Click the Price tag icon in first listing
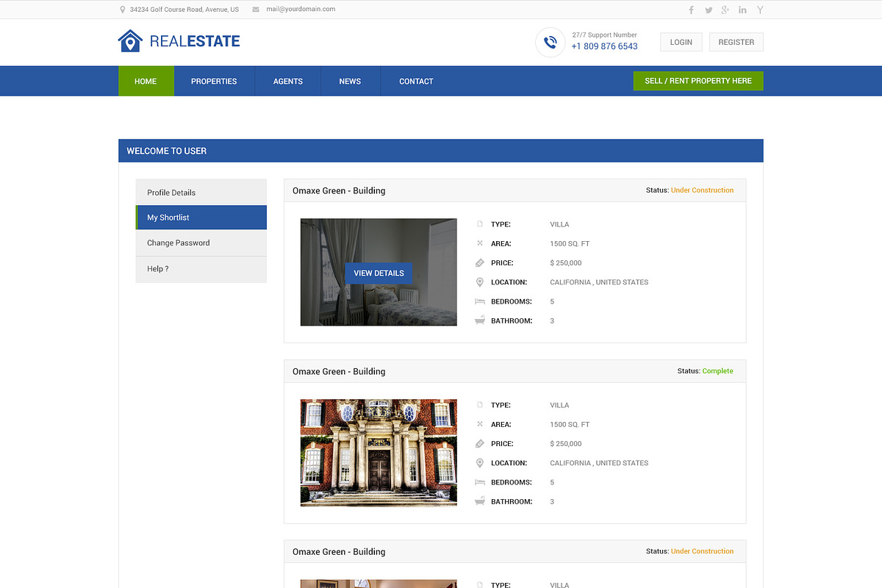 pos(480,263)
